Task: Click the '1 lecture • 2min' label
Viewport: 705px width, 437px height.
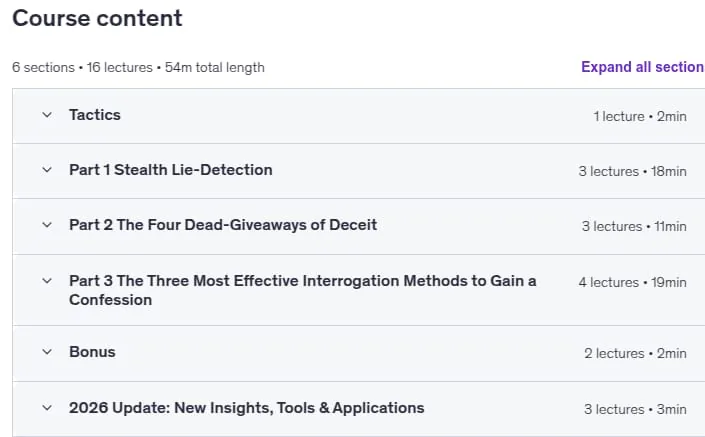Action: (x=640, y=116)
